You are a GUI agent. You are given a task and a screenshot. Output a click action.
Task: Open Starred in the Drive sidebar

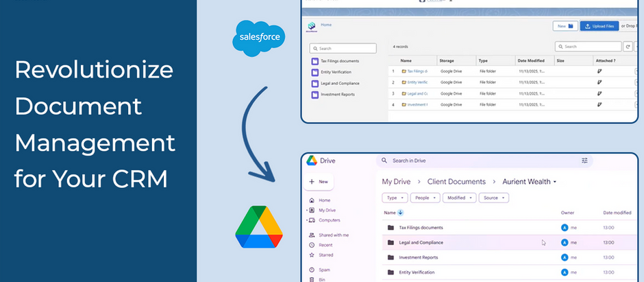(x=321, y=255)
